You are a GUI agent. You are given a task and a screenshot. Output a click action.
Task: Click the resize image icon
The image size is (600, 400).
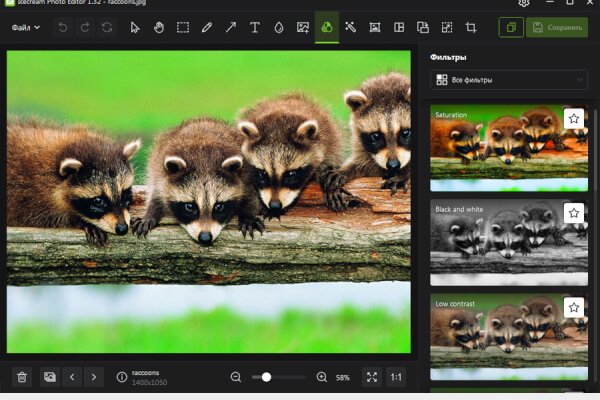[x=447, y=28]
